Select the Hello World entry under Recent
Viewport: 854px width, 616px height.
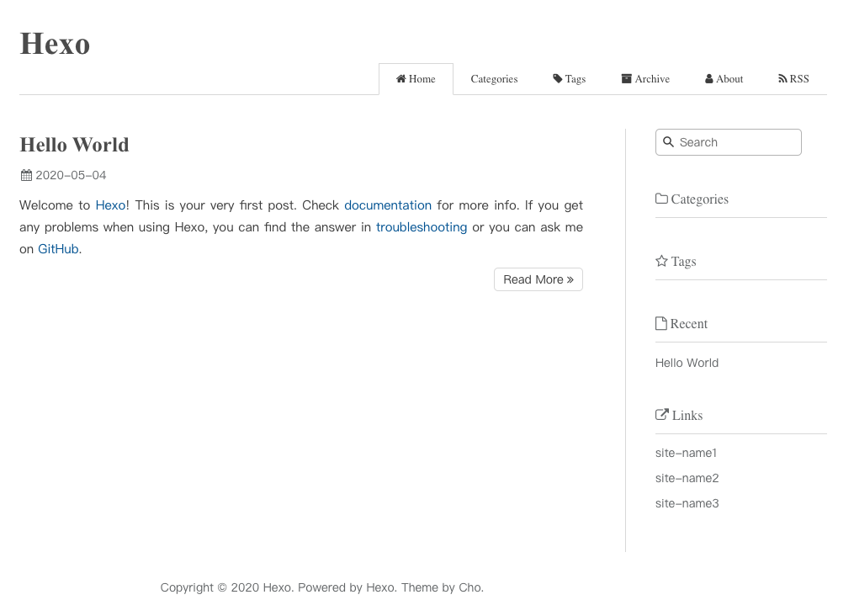tap(687, 364)
